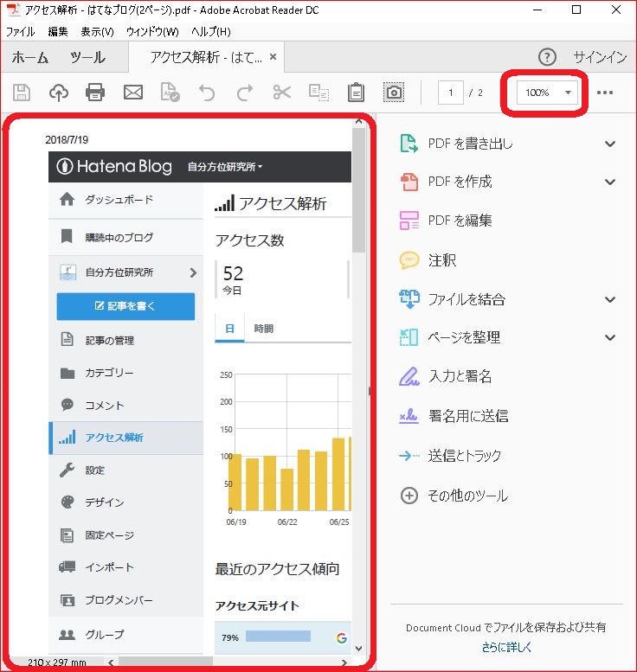This screenshot has height=672, width=637.
Task: Expand the PDF を書き出し chevron
Action: coord(610,144)
